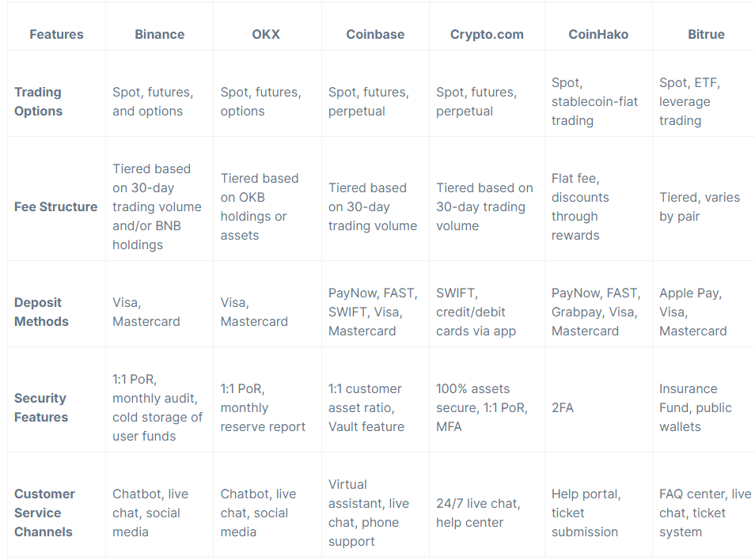The height and width of the screenshot is (560, 755).
Task: Select the Trading Options row label
Action: [x=39, y=101]
